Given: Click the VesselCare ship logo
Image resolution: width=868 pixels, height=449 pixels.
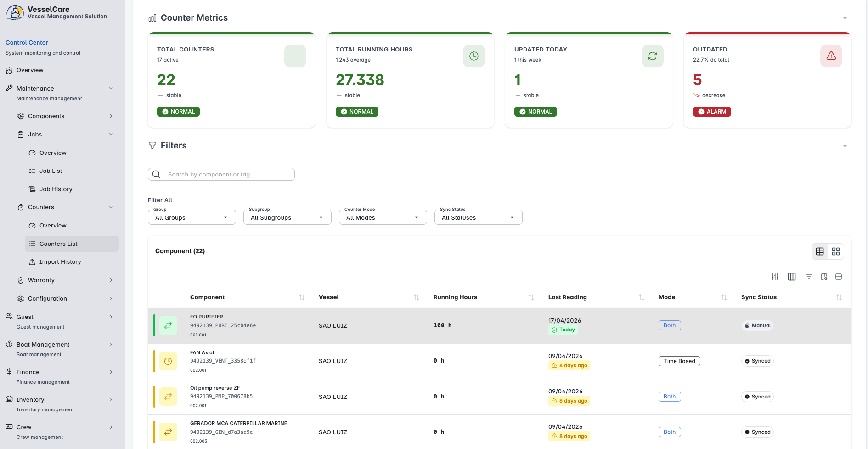Looking at the screenshot, I should point(15,12).
